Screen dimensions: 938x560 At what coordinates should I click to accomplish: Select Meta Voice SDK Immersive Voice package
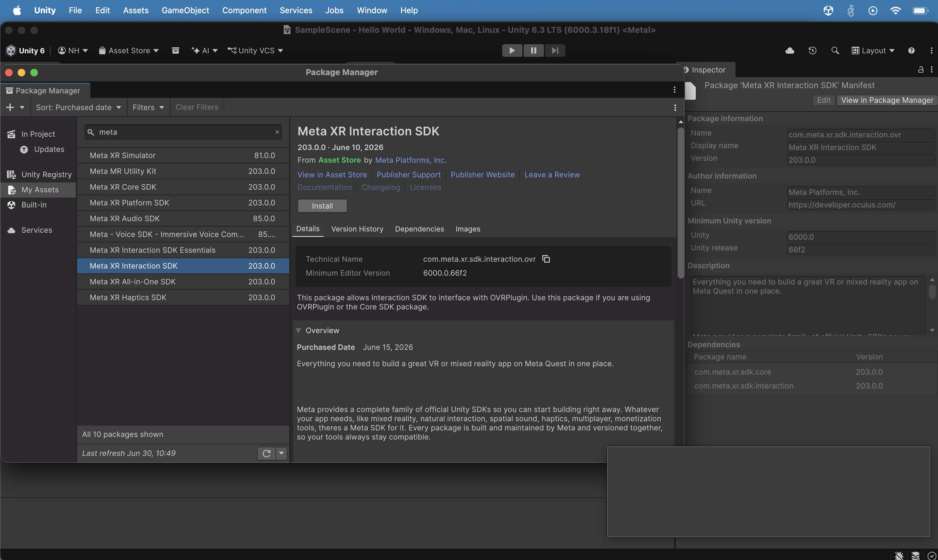coord(183,234)
